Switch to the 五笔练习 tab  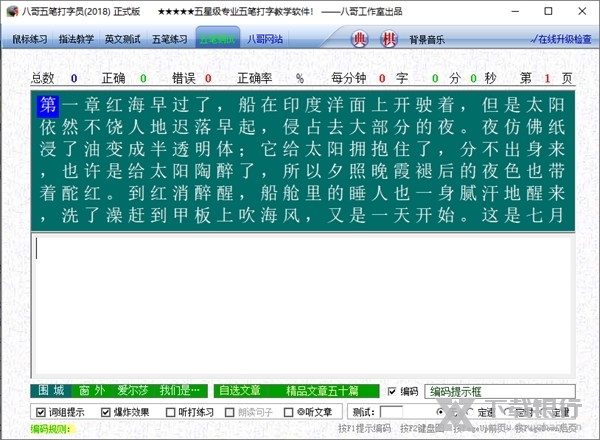click(170, 39)
